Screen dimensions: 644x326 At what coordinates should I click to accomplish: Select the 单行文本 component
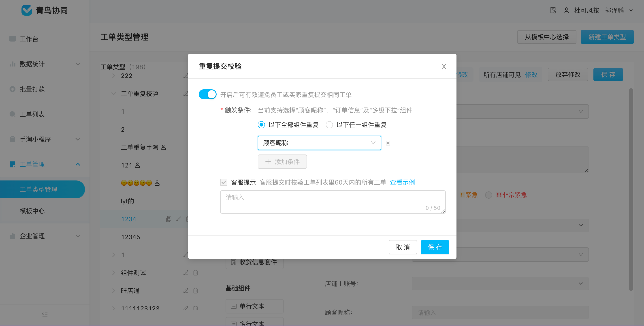[254, 306]
